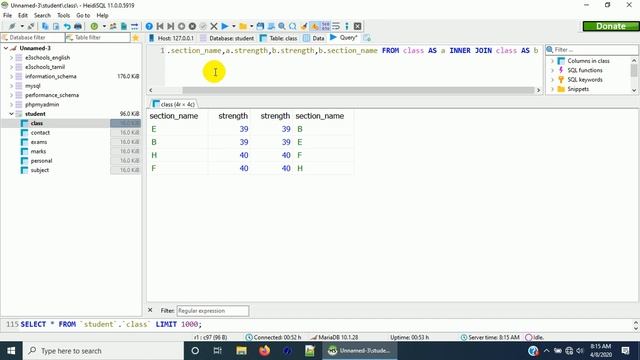Click the blue help icon
This screenshot has width=640, height=360.
tap(149, 26)
